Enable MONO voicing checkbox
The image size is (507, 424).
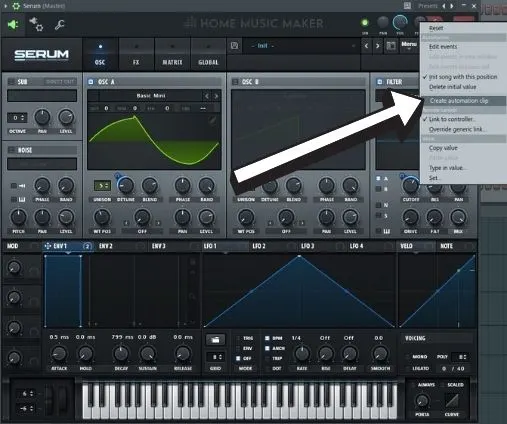pos(407,357)
